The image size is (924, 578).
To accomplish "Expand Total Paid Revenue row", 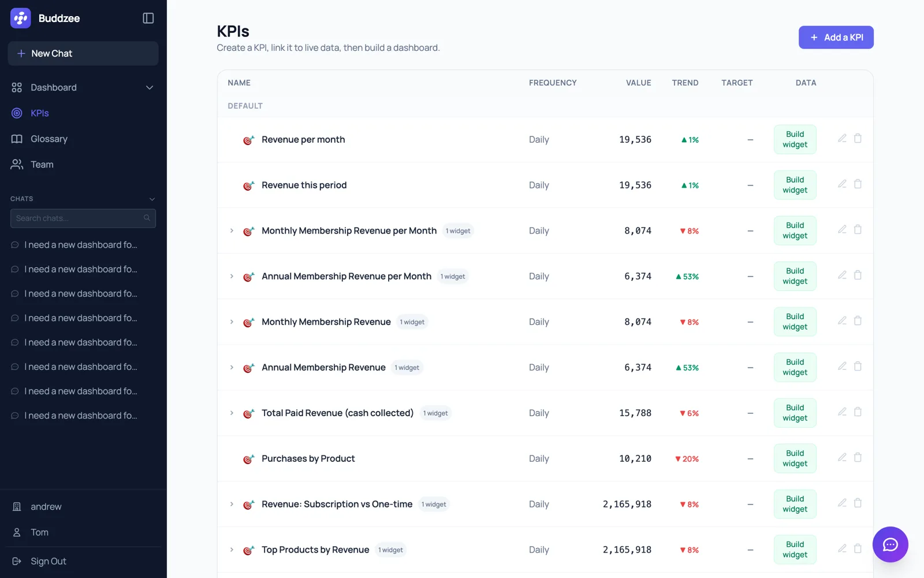I will coord(232,413).
